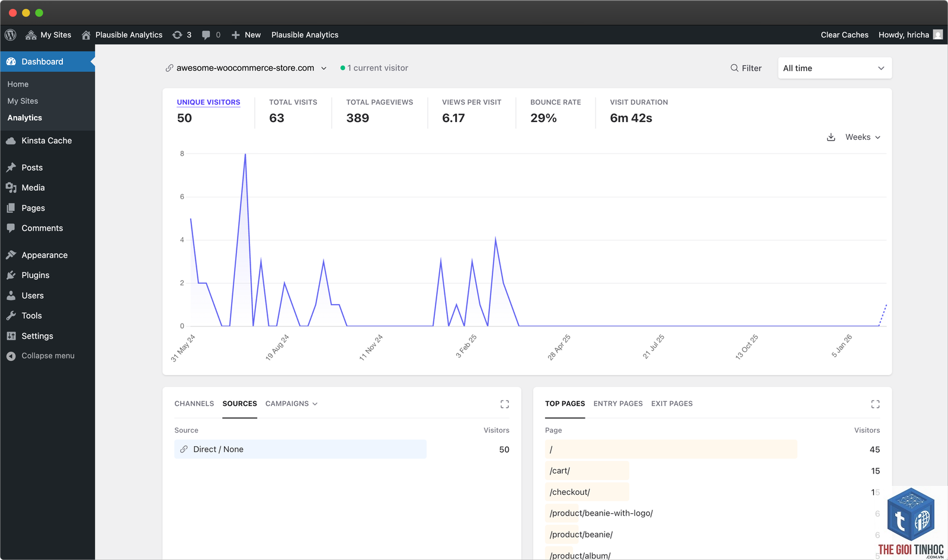Open Plugins menu
This screenshot has width=948, height=560.
pos(47,276)
